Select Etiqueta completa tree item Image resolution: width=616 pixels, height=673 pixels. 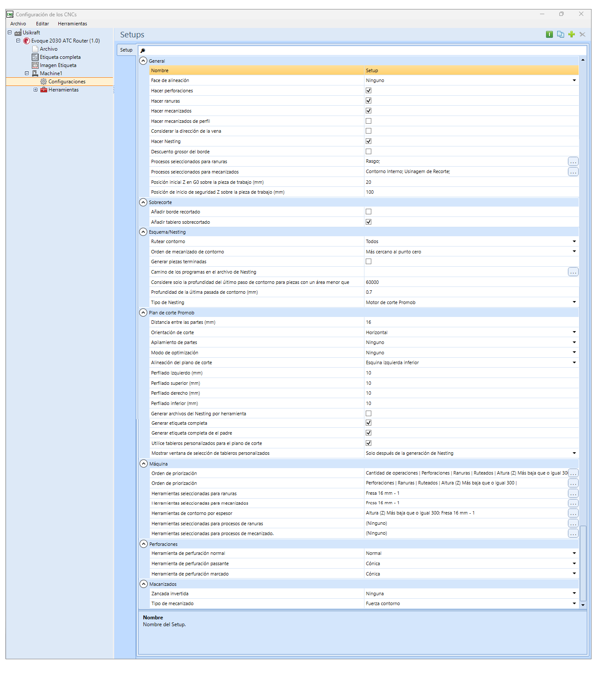60,57
